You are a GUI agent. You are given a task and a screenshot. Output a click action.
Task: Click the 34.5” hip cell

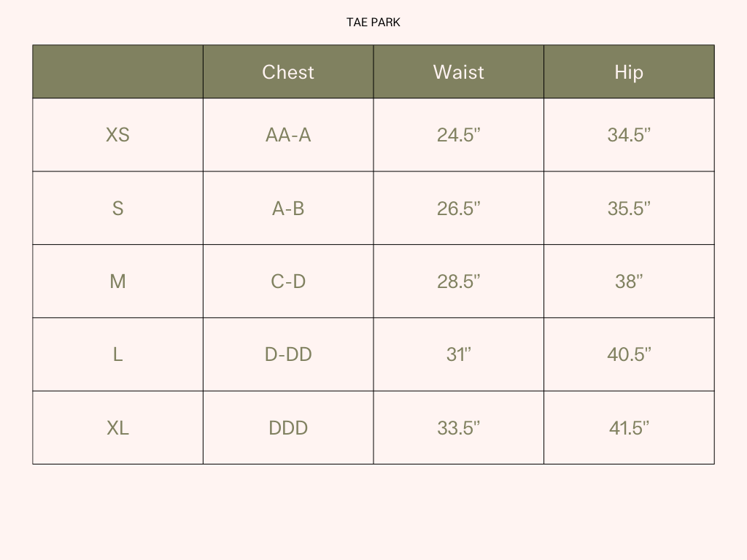click(629, 135)
